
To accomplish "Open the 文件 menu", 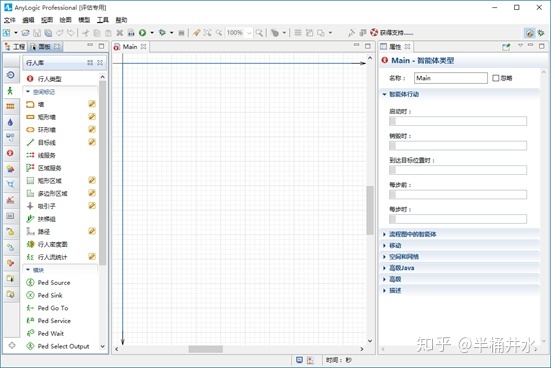I will tap(9, 20).
